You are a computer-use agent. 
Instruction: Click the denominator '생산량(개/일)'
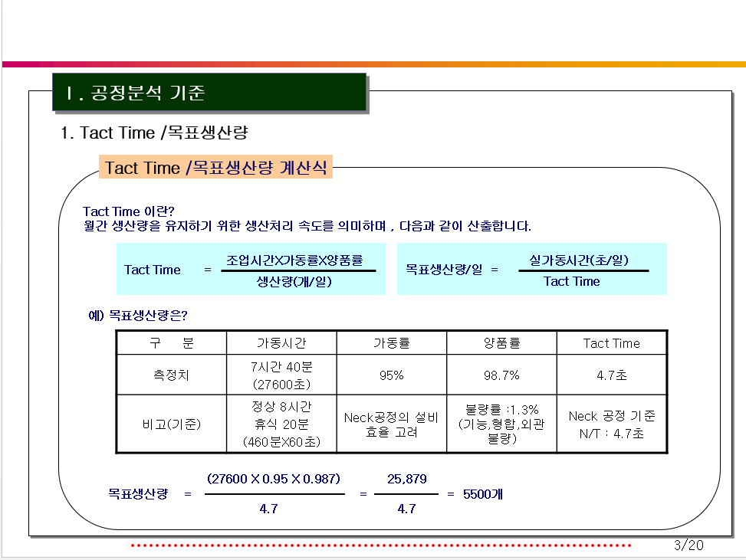(x=294, y=281)
